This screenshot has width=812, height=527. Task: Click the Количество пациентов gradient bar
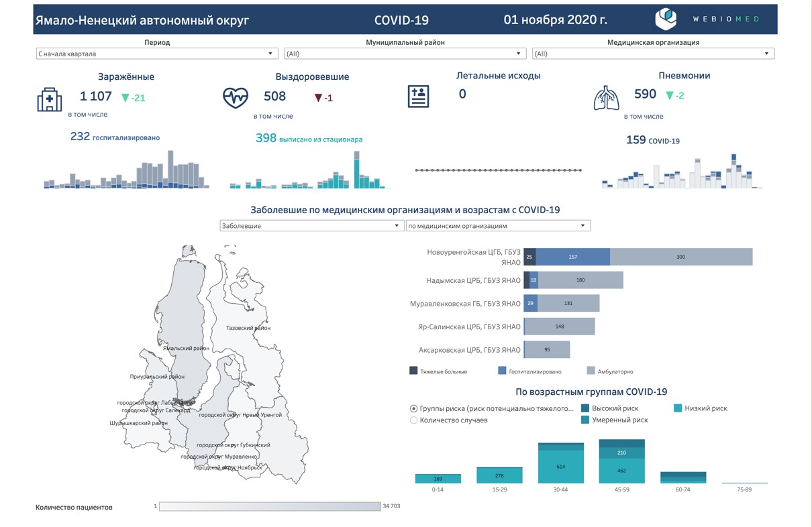tap(270, 506)
